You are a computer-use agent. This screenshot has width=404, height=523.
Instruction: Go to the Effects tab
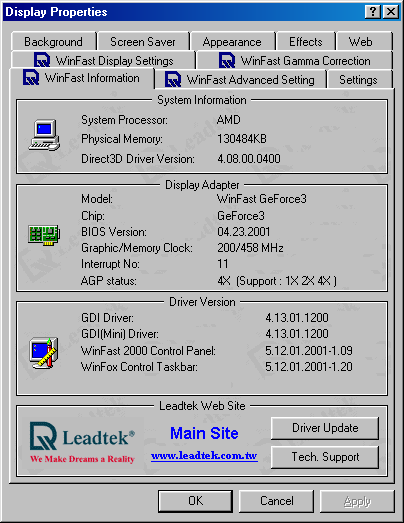point(306,42)
